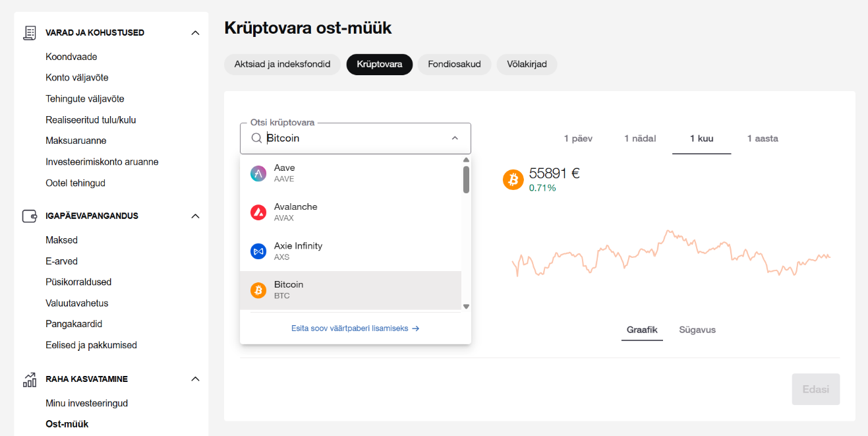Switch to the Sügavus view
Image resolution: width=868 pixels, height=436 pixels.
697,330
